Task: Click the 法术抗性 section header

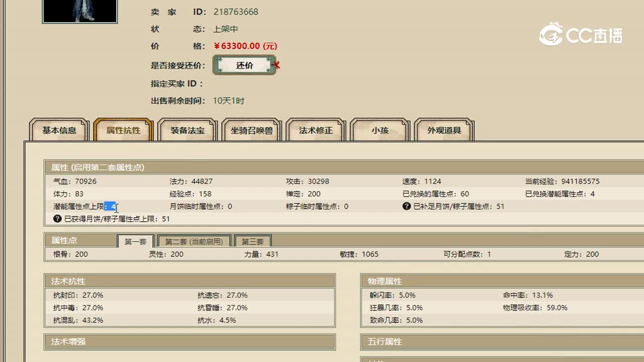Action: point(190,281)
